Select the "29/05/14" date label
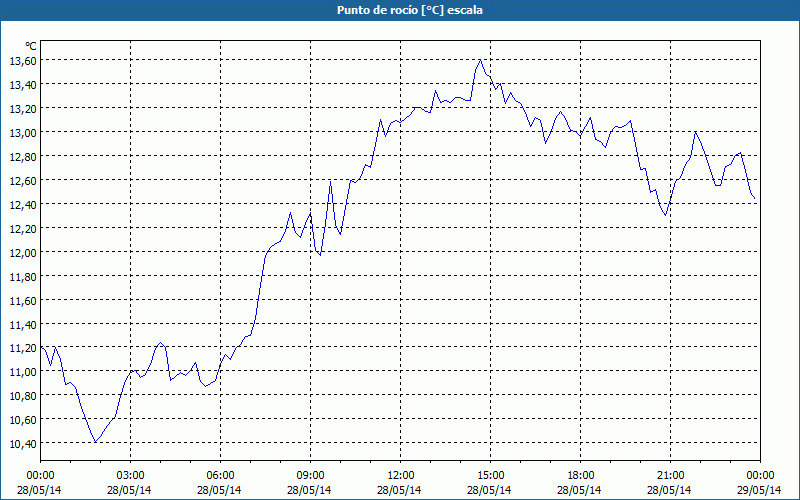 pyautogui.click(x=759, y=490)
